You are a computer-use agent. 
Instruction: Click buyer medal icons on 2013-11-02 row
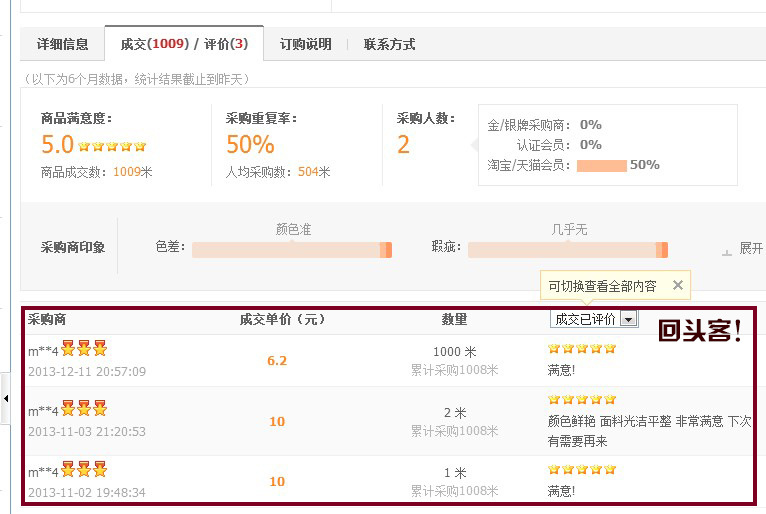[x=84, y=470]
